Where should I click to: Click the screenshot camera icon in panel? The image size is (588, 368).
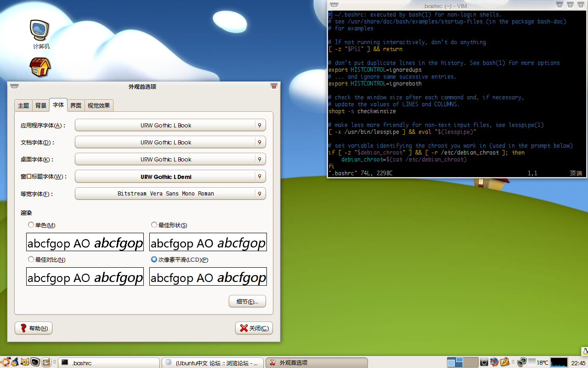(484, 362)
